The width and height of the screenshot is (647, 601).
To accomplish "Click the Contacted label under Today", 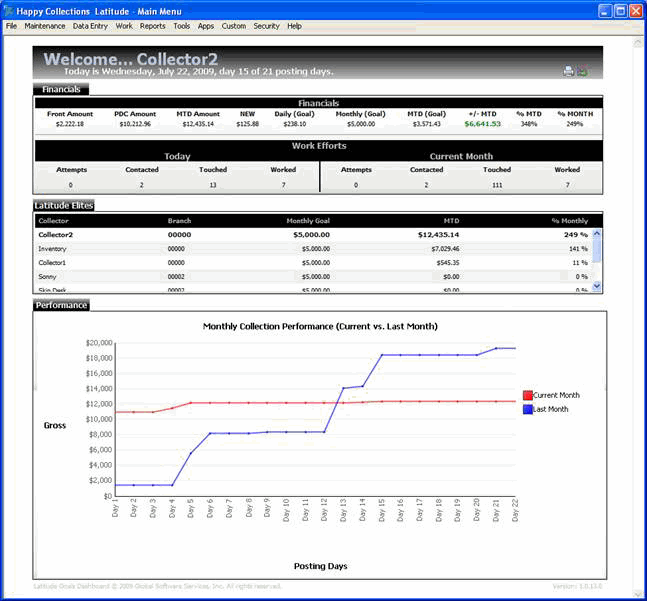I will tap(142, 170).
